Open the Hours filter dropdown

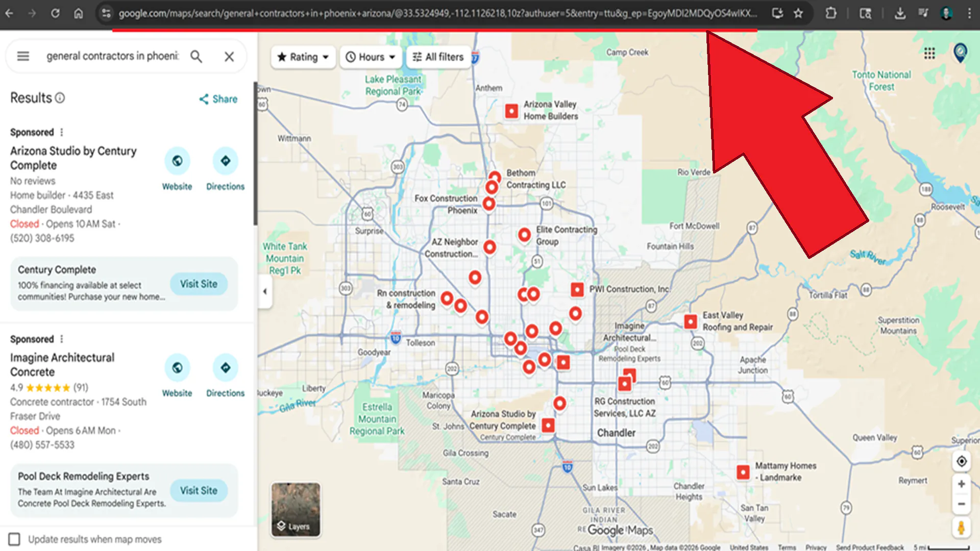371,57
